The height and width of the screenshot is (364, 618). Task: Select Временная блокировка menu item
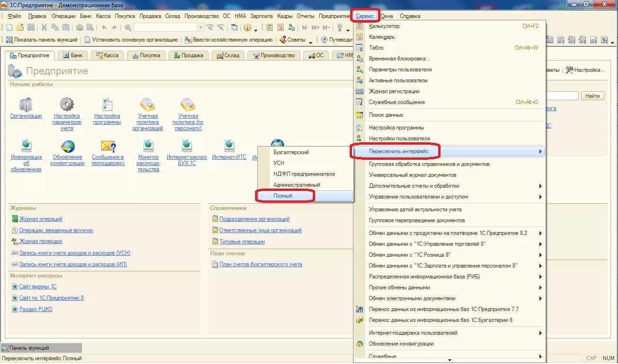[x=450, y=59]
